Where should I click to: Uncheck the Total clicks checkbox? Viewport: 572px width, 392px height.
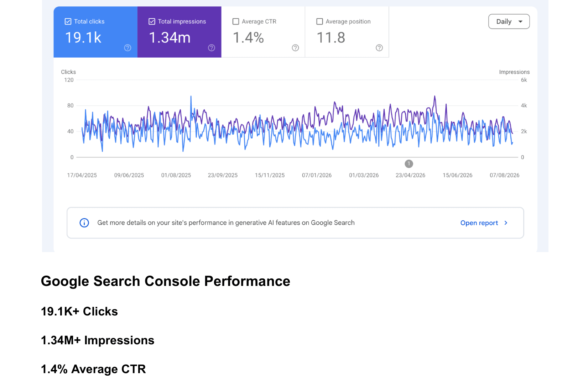68,21
